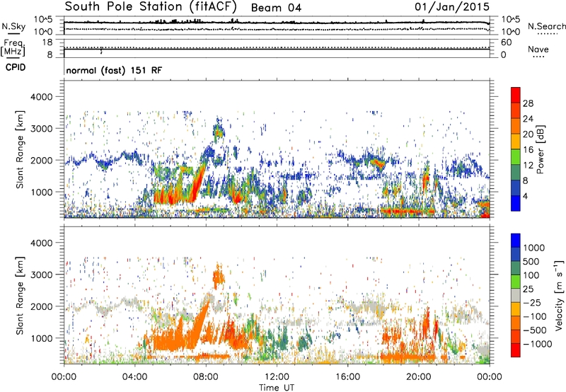566x392 pixels.
Task: Pick the light green 12–16 dB Power swatch
Action: pos(516,157)
